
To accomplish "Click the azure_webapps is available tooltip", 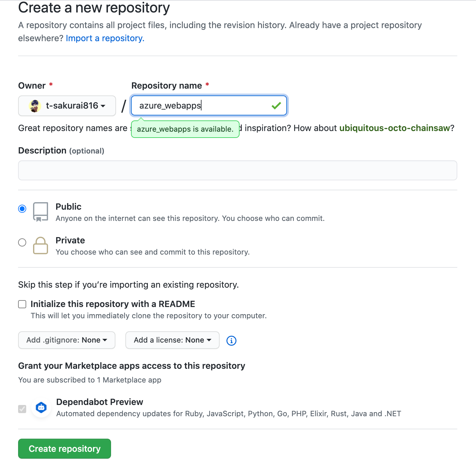I will (185, 129).
